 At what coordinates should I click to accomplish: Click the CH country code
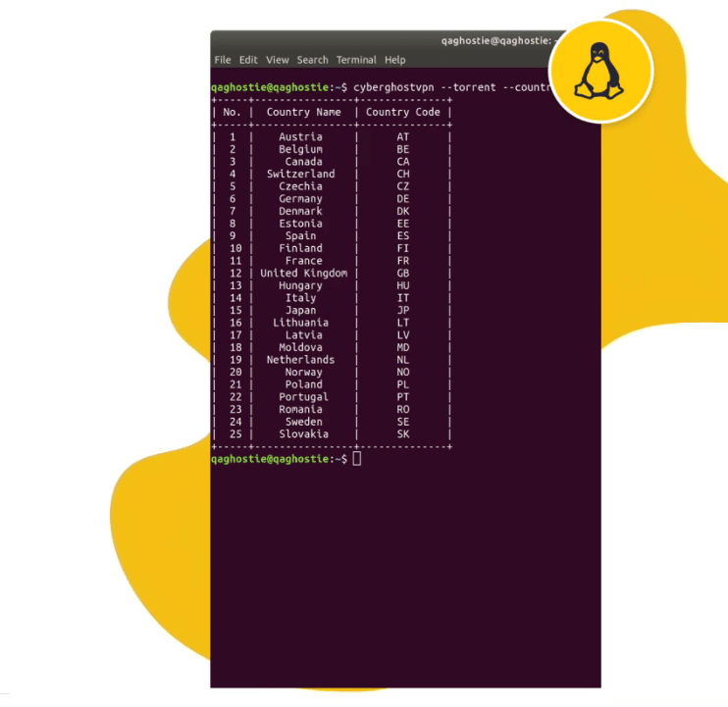tap(402, 174)
